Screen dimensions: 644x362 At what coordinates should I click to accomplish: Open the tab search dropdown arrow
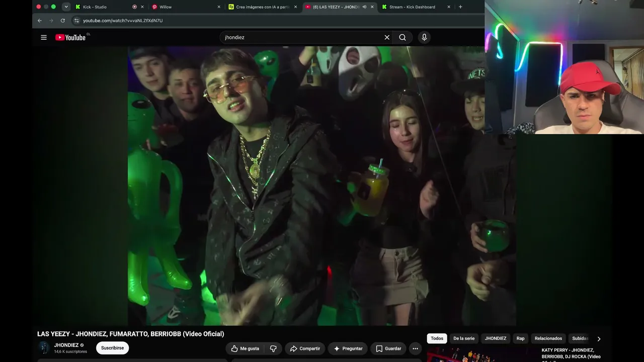tap(66, 7)
